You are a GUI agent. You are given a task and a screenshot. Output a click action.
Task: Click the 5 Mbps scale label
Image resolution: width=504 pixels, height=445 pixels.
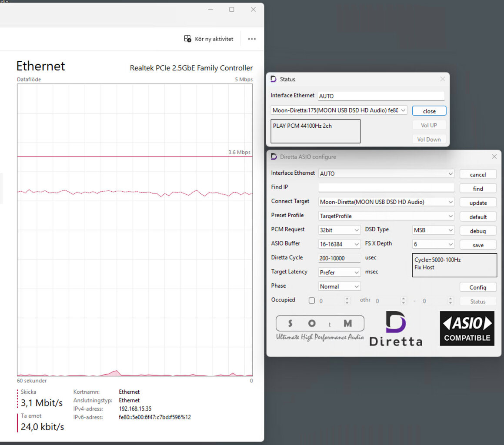[244, 80]
